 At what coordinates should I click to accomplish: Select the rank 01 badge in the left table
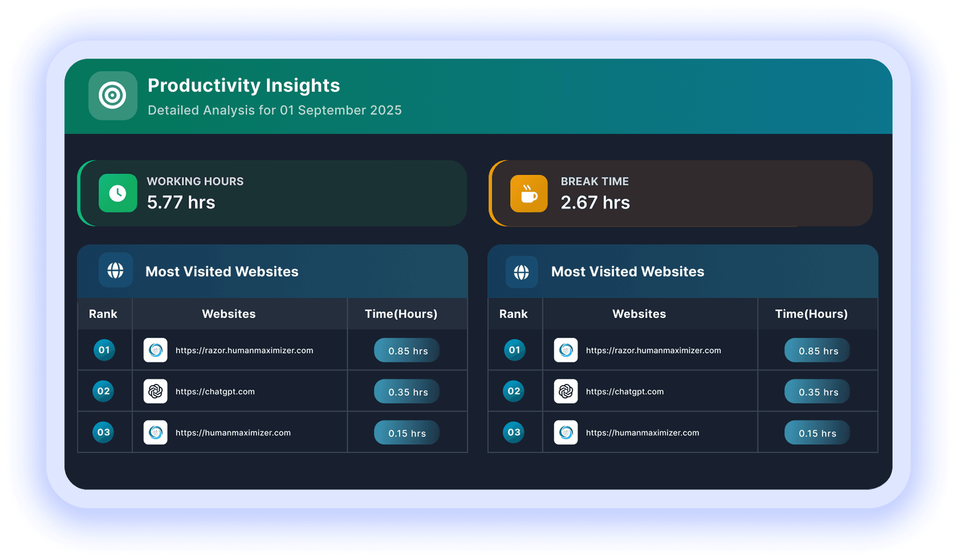click(104, 350)
